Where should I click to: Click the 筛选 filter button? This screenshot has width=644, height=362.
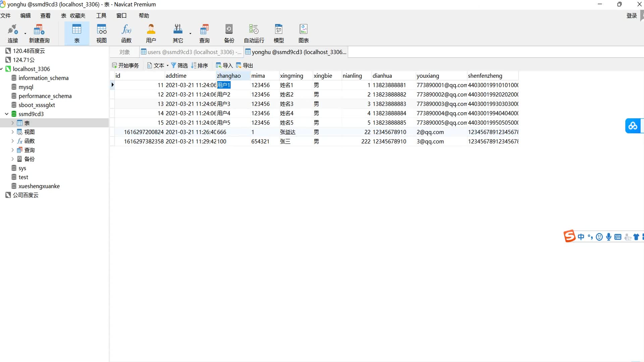179,65
